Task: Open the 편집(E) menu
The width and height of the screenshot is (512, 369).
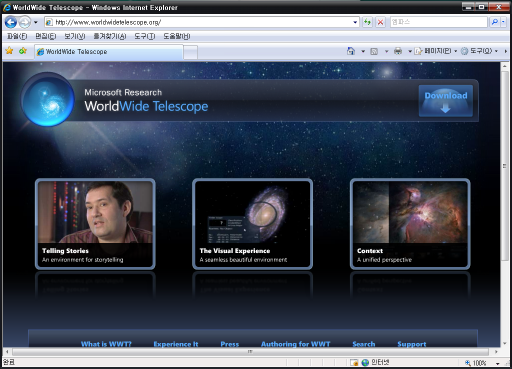Action: pyautogui.click(x=46, y=36)
